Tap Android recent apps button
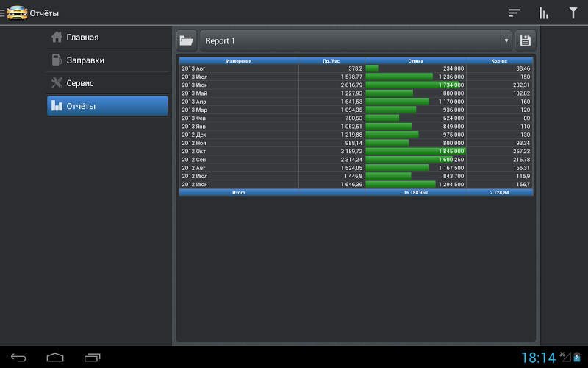Viewport: 588px width, 368px height. pos(93,358)
